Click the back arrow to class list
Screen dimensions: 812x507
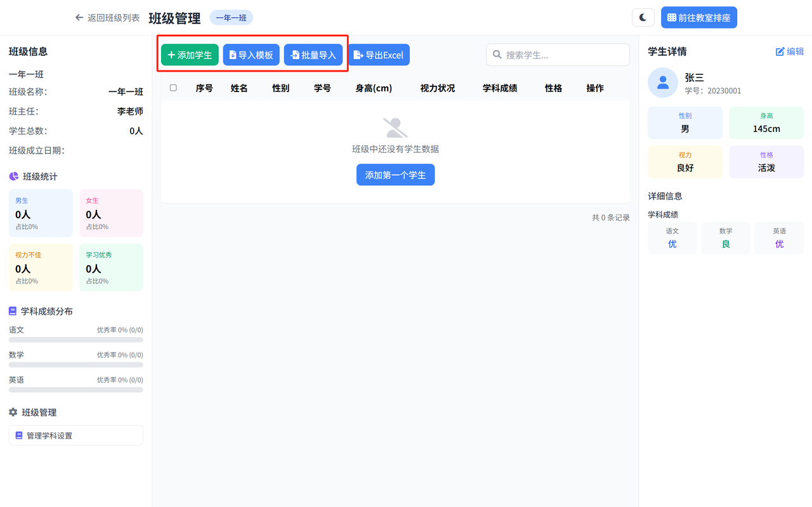[x=79, y=18]
